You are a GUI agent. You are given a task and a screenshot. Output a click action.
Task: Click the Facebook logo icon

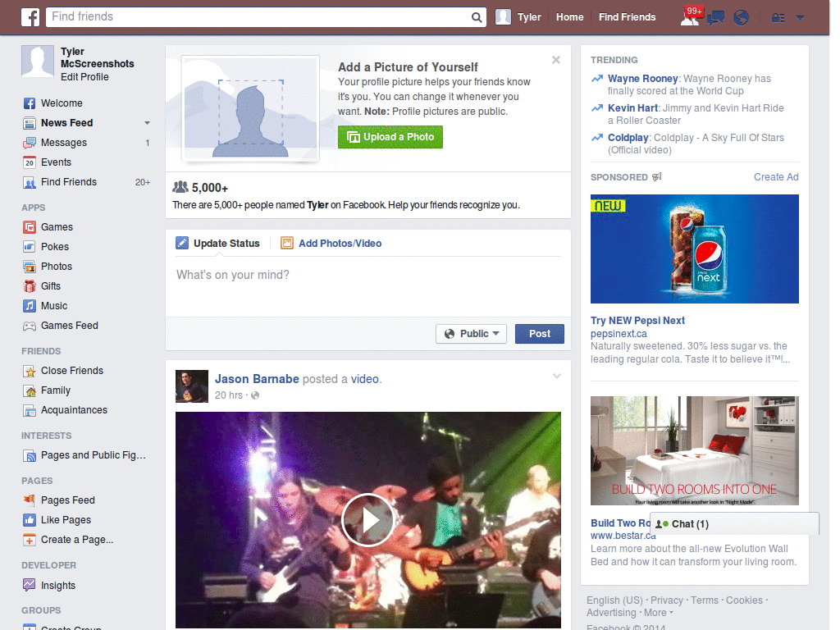point(30,17)
